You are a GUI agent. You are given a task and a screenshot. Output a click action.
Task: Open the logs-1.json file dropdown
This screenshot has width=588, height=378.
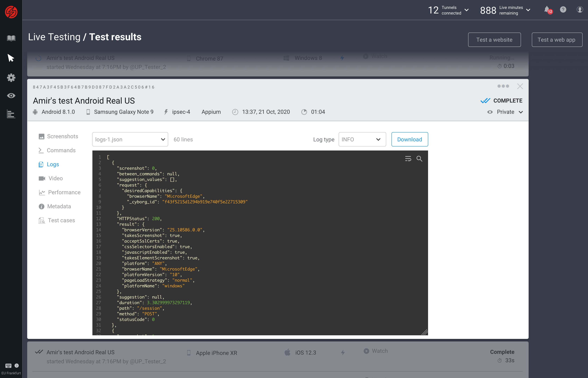(x=130, y=139)
